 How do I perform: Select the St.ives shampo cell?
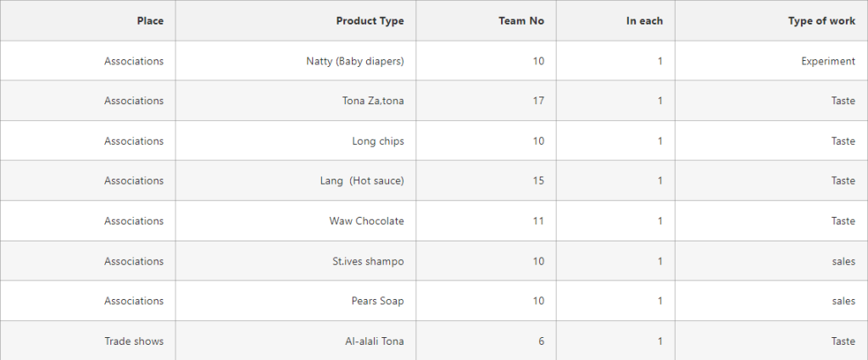296,261
